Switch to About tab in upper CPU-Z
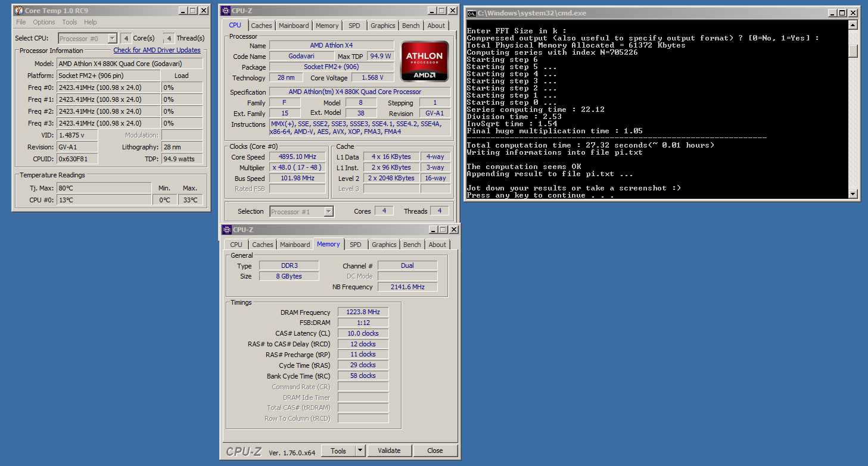The image size is (868, 466). (x=436, y=26)
